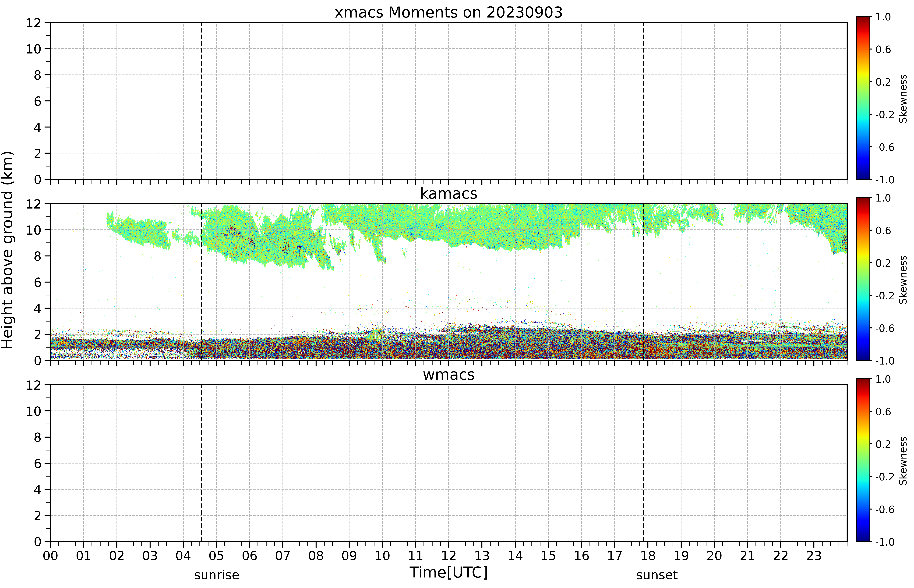Click the 'Skewness' label beside wmacs colorbar
Image resolution: width=914 pixels, height=588 pixels.
(x=903, y=461)
